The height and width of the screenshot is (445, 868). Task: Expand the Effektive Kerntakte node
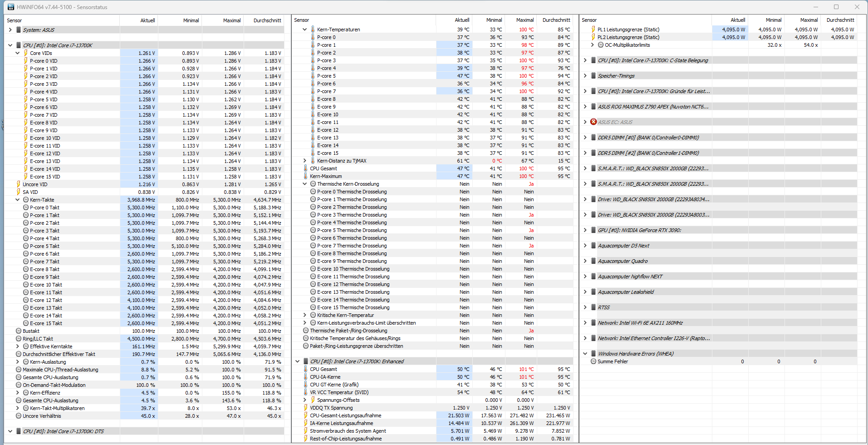pos(17,346)
